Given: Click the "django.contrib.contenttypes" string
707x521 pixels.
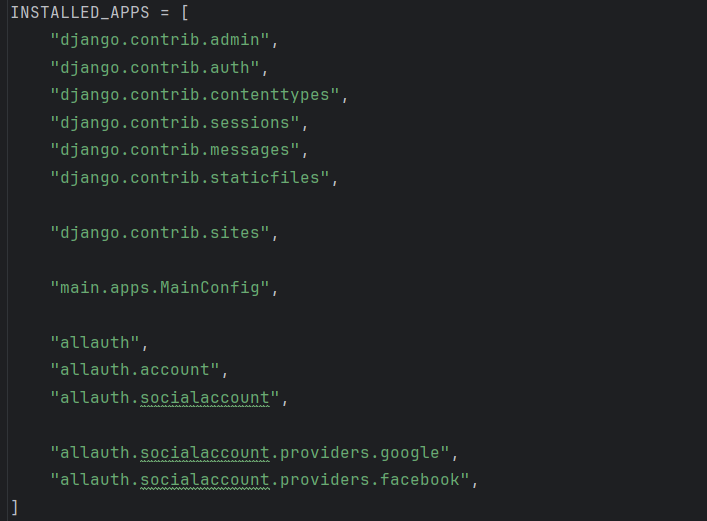Looking at the screenshot, I should click(196, 96).
